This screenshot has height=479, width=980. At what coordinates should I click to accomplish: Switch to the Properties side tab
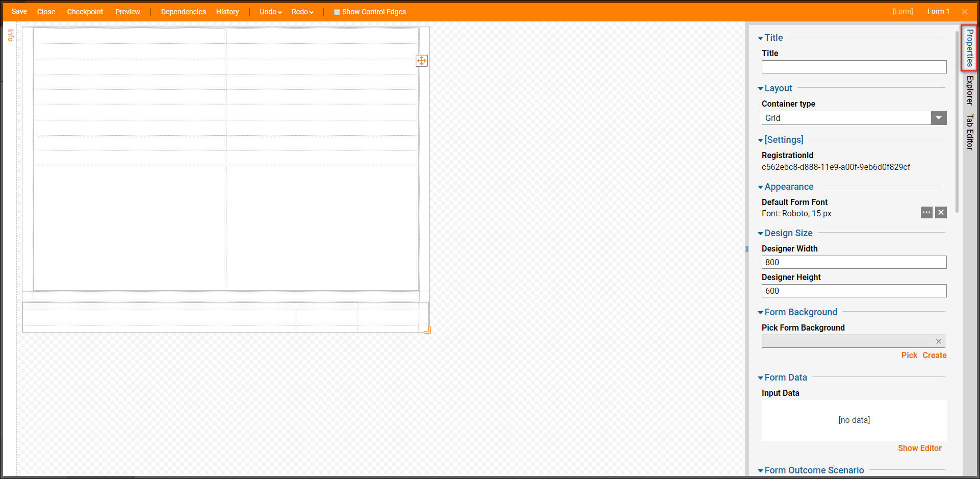(970, 47)
